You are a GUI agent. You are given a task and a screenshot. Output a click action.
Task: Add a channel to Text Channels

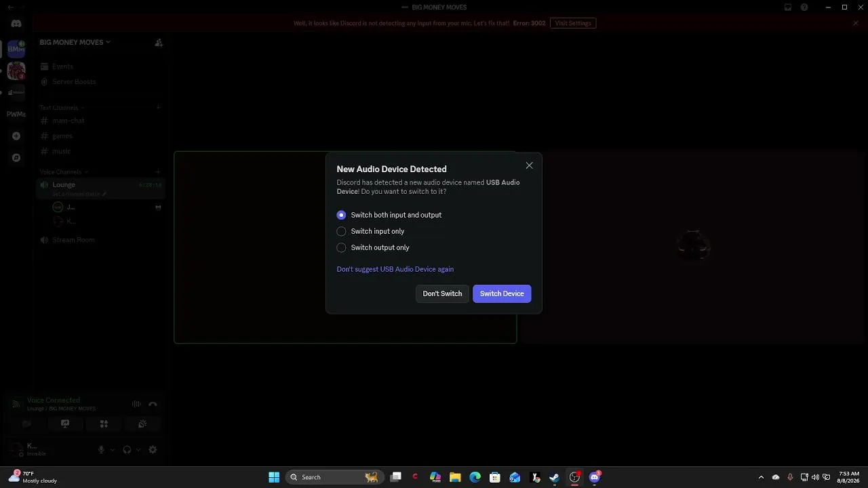(158, 107)
